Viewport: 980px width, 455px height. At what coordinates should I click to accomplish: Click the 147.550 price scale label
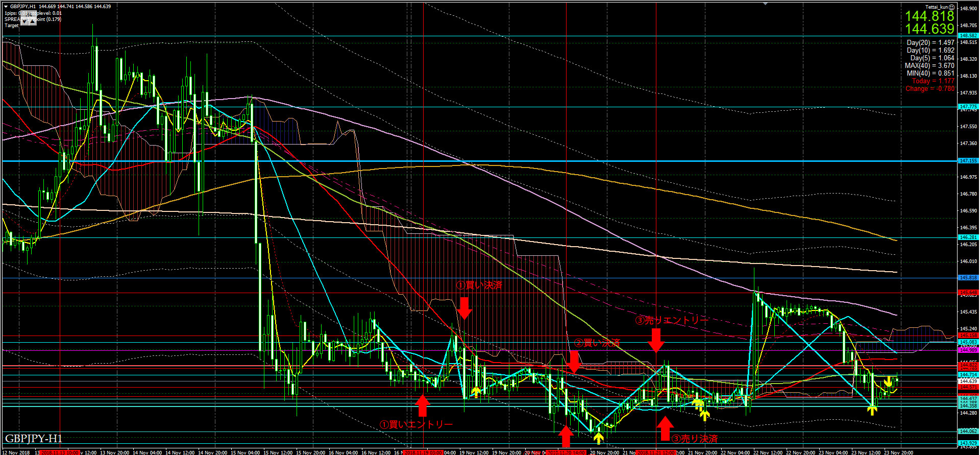pyautogui.click(x=968, y=127)
